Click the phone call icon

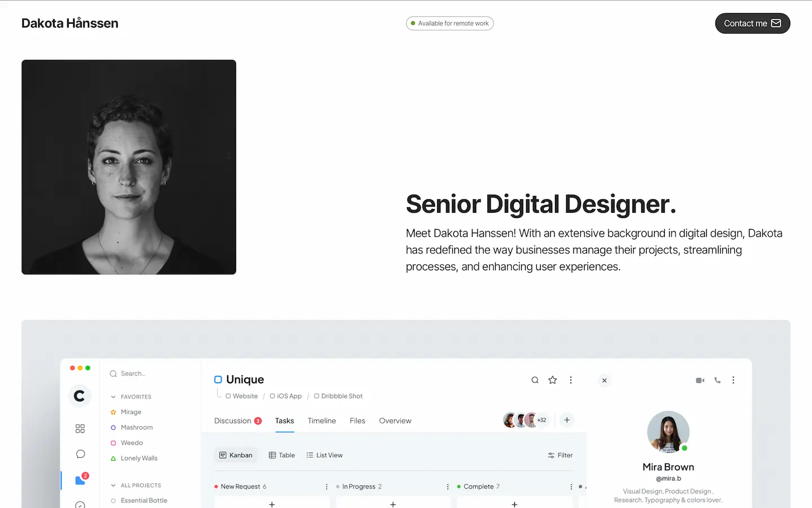[717, 380]
